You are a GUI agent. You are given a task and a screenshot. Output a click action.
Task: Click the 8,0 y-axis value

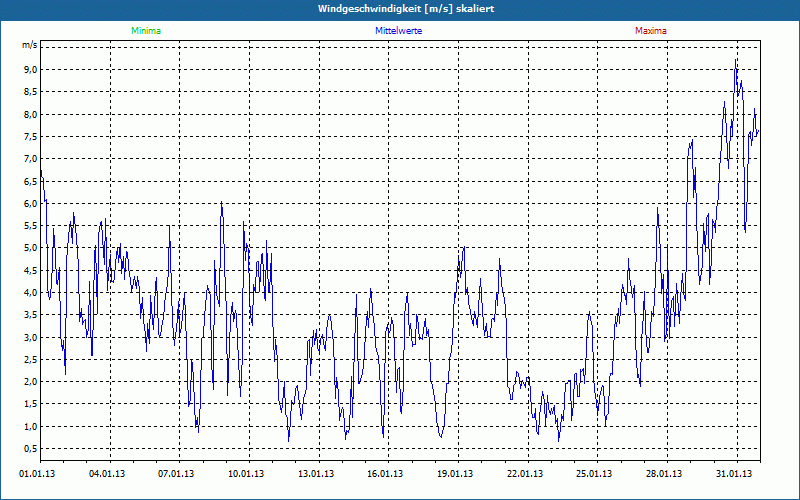[31, 114]
